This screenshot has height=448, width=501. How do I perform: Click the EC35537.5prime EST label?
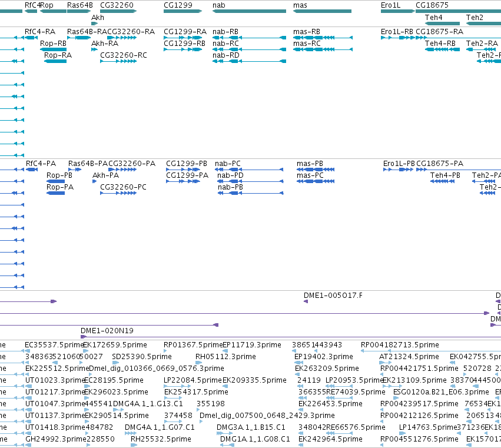tap(54, 345)
